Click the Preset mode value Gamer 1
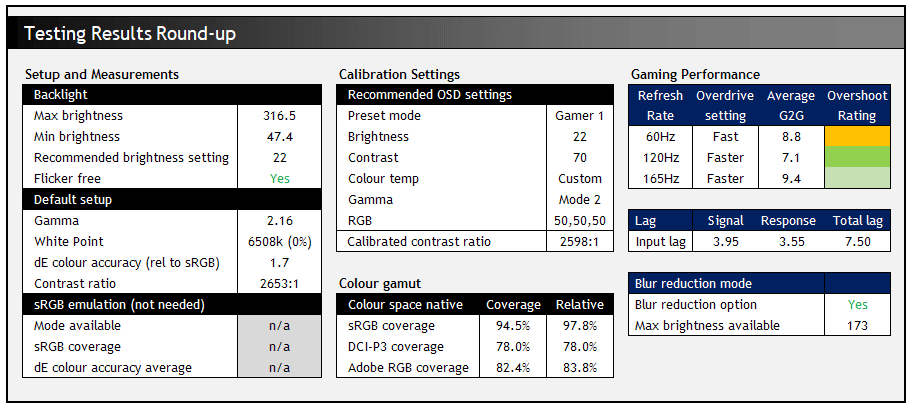913x403 pixels. tap(579, 116)
